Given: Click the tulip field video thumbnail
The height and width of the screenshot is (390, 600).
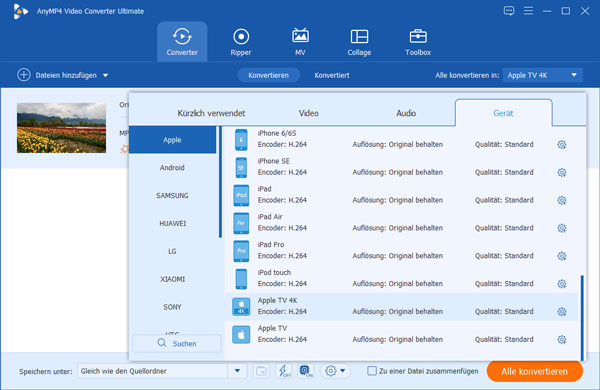Looking at the screenshot, I should pos(61,128).
